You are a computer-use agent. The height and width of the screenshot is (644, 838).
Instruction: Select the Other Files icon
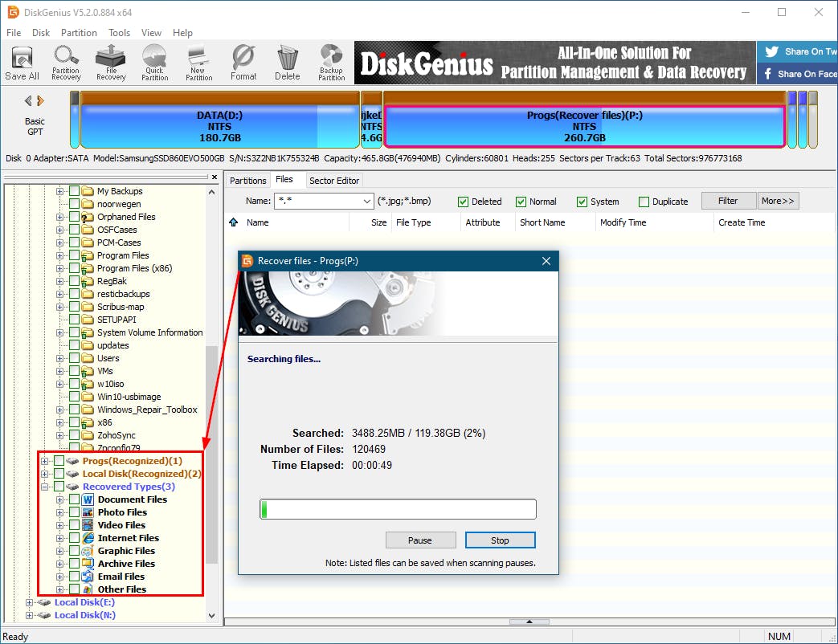click(x=88, y=589)
